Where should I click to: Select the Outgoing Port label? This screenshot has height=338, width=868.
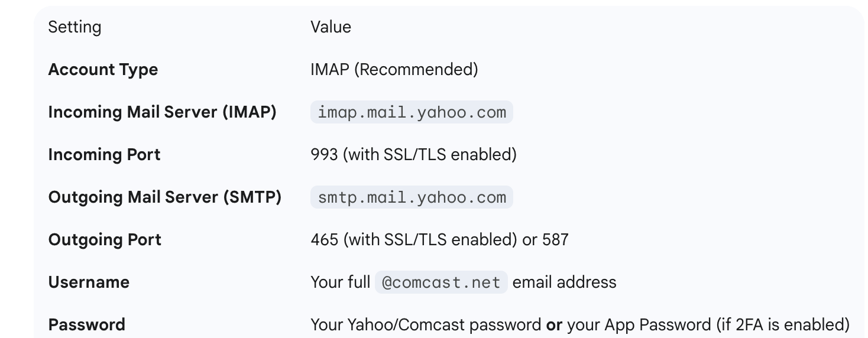(105, 240)
